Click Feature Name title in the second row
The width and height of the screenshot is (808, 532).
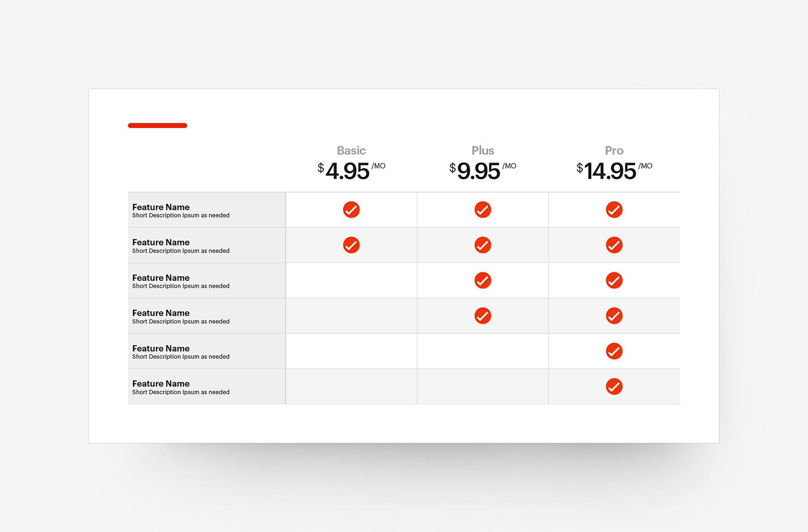coord(161,242)
